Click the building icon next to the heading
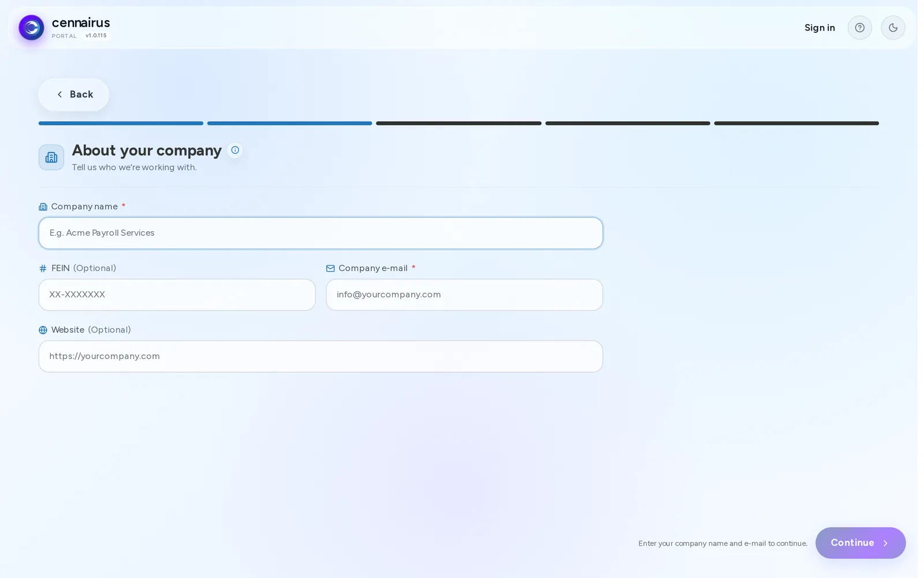Image resolution: width=924 pixels, height=578 pixels. click(x=51, y=157)
